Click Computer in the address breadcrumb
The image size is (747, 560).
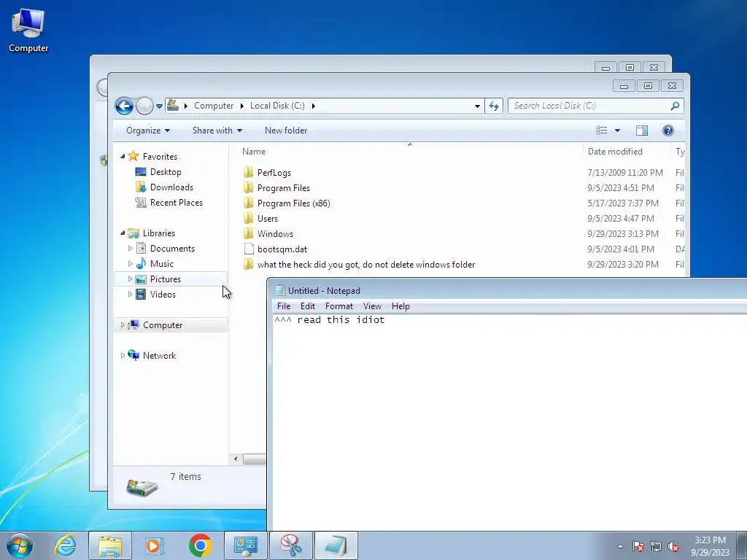(x=214, y=106)
